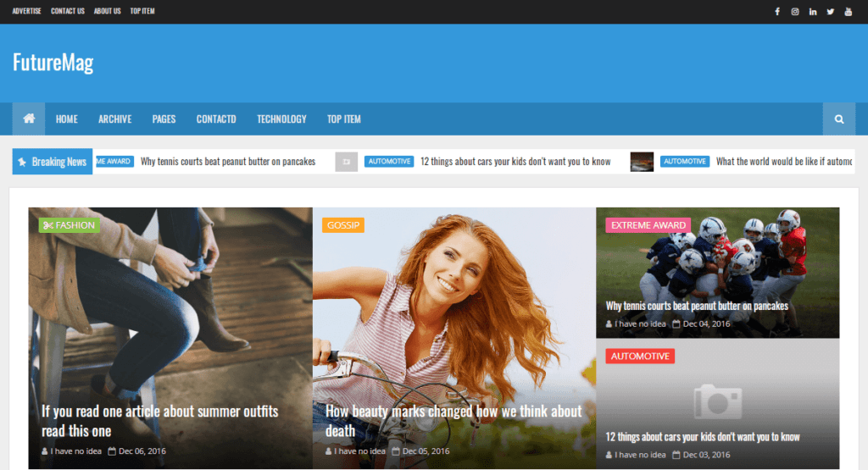Click author icon under tennis courts article
This screenshot has height=470, width=868.
click(609, 324)
